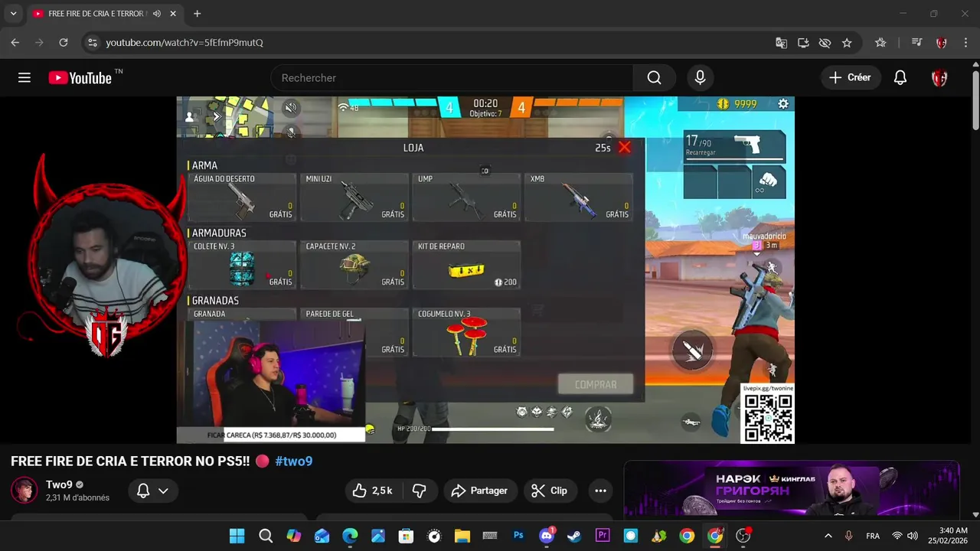The width and height of the screenshot is (980, 551).
Task: Open Premiere Pro from the taskbar
Action: (603, 536)
